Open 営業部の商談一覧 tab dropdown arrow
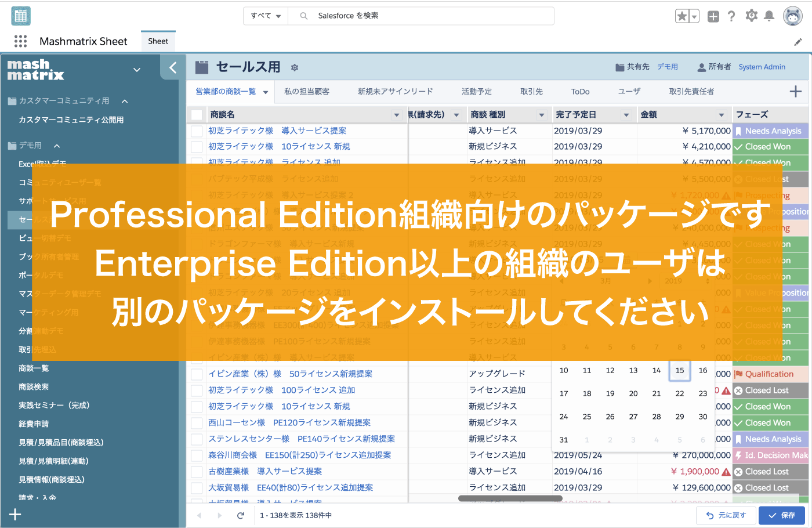This screenshot has width=812, height=528. (266, 92)
